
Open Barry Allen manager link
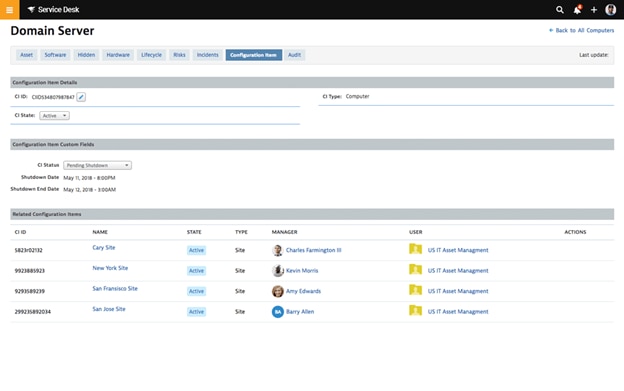point(300,311)
